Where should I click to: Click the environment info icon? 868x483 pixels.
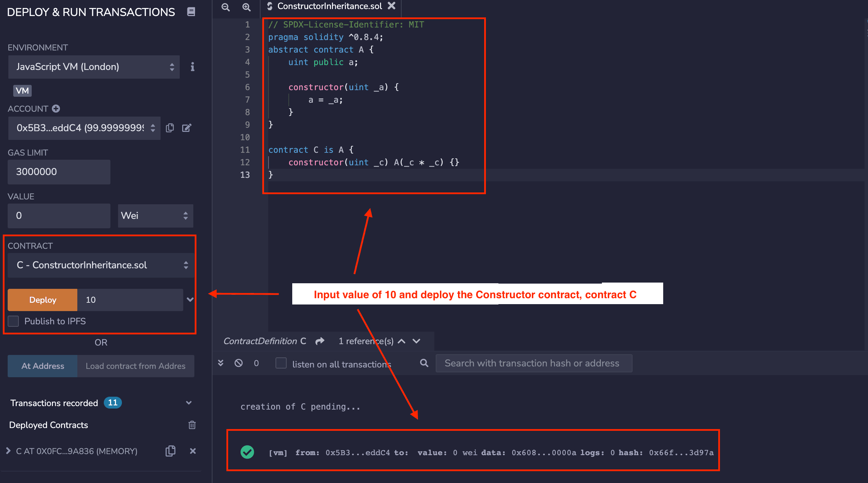click(x=192, y=67)
